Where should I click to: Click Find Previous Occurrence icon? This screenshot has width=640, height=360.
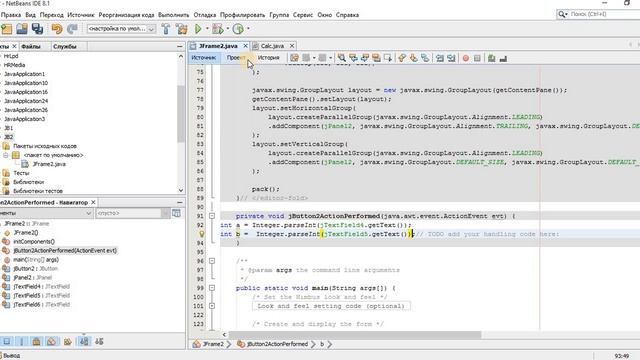(x=353, y=58)
